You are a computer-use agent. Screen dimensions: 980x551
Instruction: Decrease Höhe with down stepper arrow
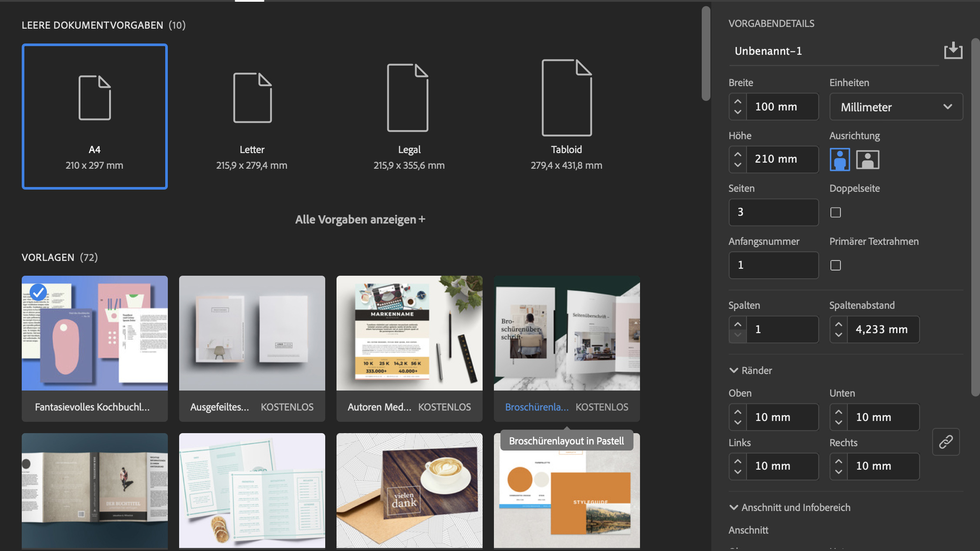(x=737, y=165)
